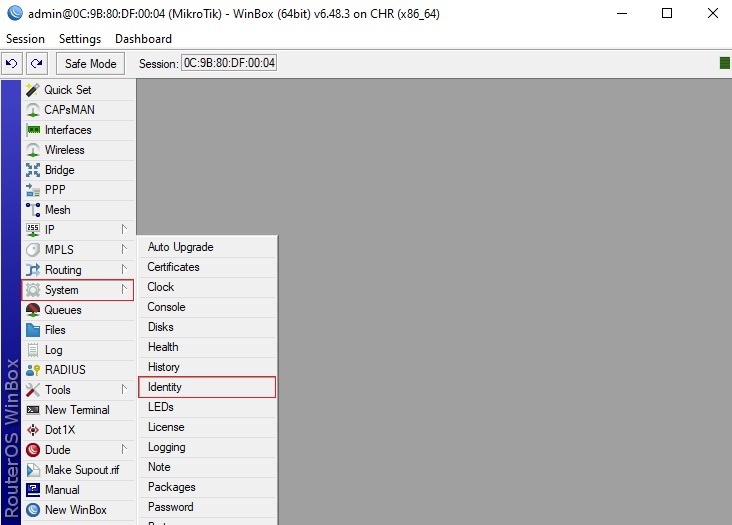732x525 pixels.
Task: Select Auto Upgrade entry
Action: point(207,247)
